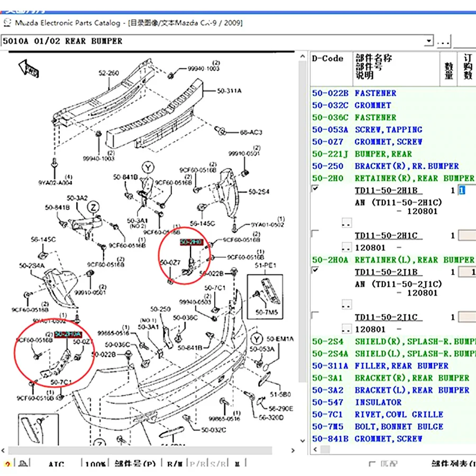This screenshot has height=476, width=476.
Task: Click the diagram scroll-up arrow
Action: tap(303, 56)
